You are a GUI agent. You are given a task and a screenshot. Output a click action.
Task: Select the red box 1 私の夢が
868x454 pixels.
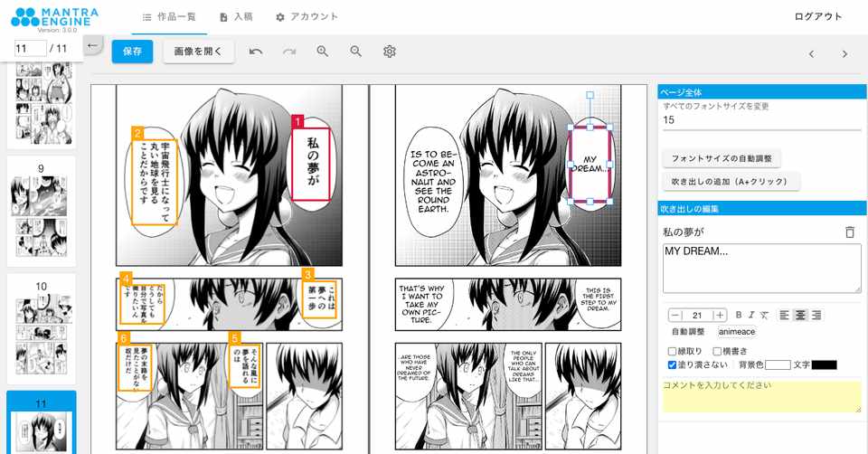coord(311,165)
